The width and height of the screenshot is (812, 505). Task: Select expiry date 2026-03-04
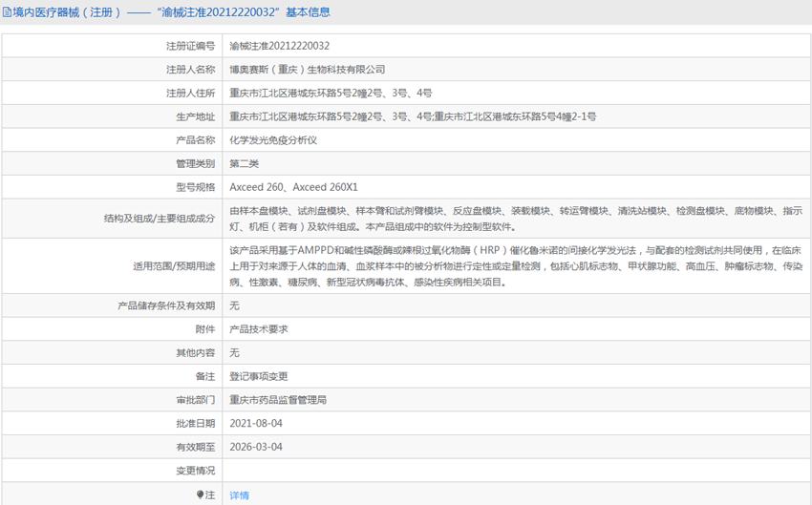pos(256,447)
